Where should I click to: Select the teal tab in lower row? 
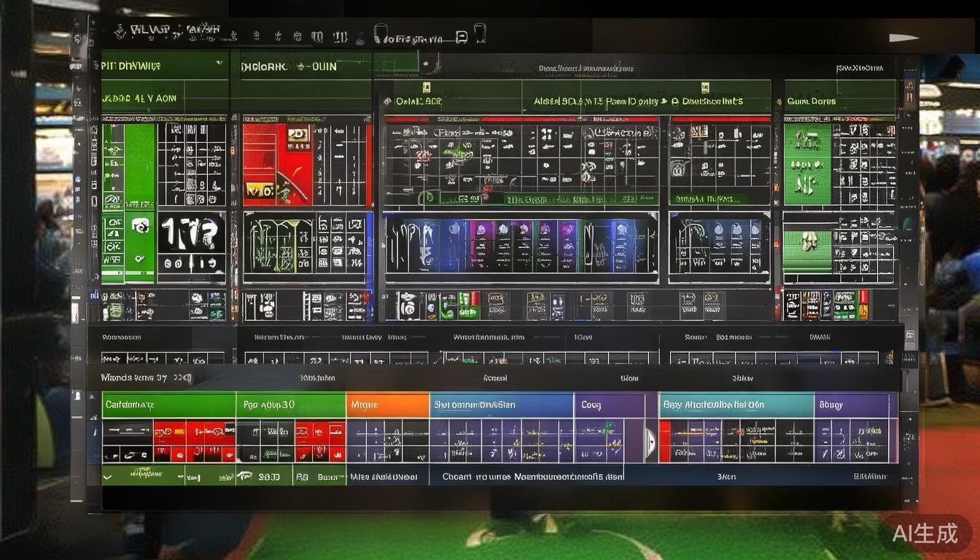coord(736,405)
